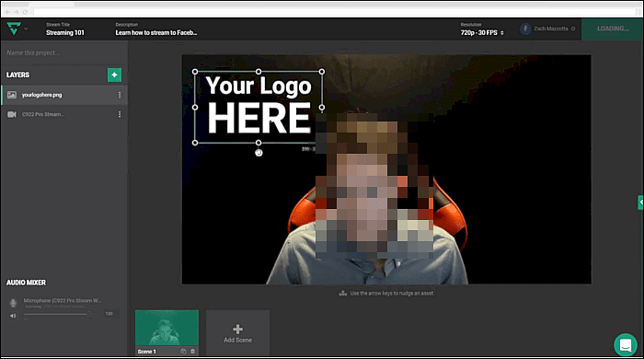Click the Zach Mazzotta account name
Screen dimensions: 644x359
(x=551, y=29)
